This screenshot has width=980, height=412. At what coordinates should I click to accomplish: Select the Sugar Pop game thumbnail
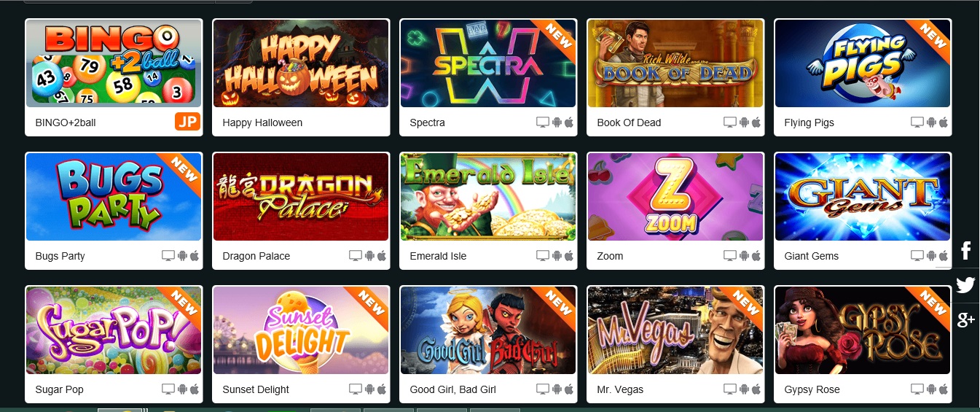click(114, 330)
